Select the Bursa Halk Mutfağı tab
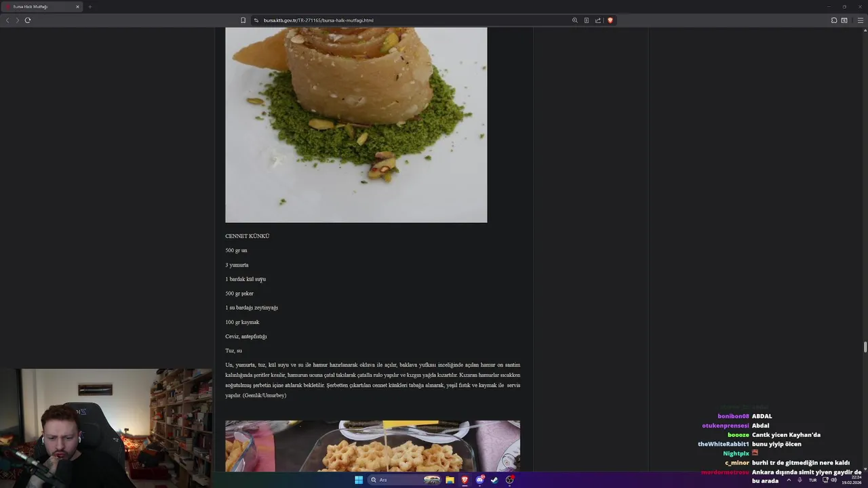This screenshot has height=488, width=868. coord(41,7)
